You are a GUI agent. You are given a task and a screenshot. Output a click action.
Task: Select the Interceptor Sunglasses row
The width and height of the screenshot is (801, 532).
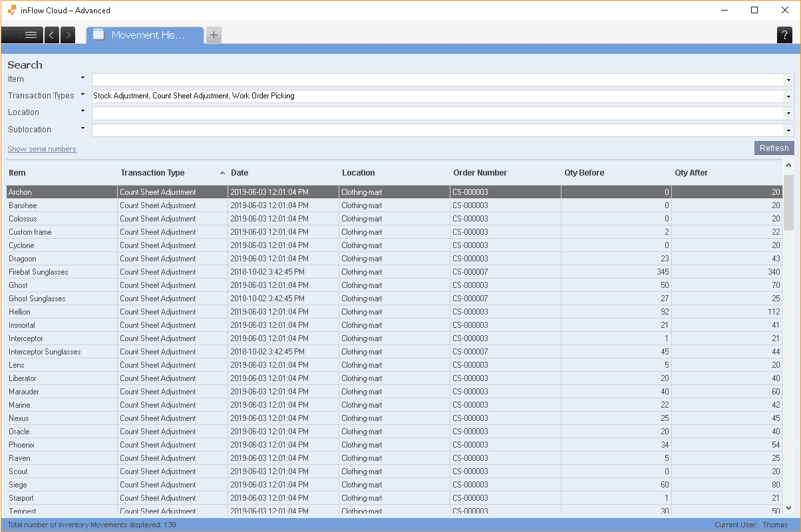click(395, 352)
